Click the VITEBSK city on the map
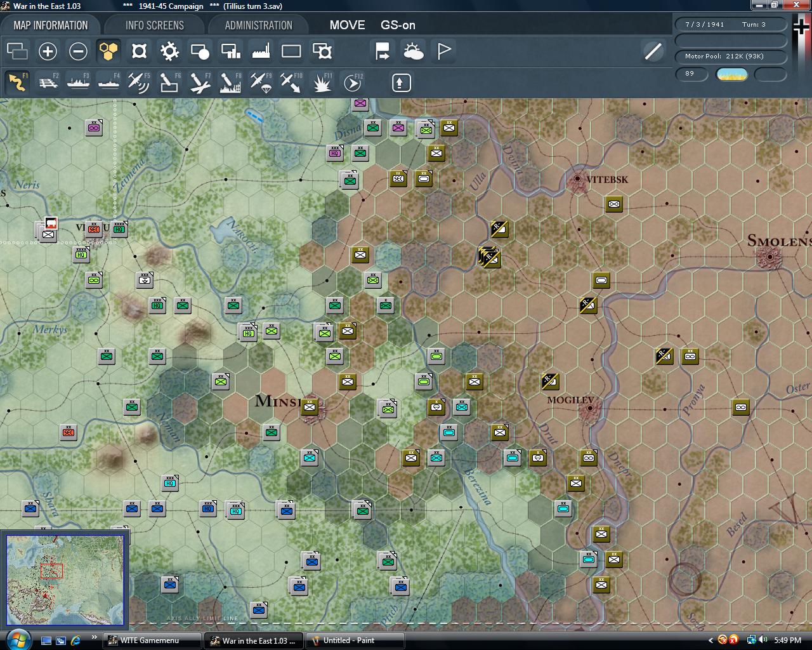The image size is (812, 650). tap(577, 179)
